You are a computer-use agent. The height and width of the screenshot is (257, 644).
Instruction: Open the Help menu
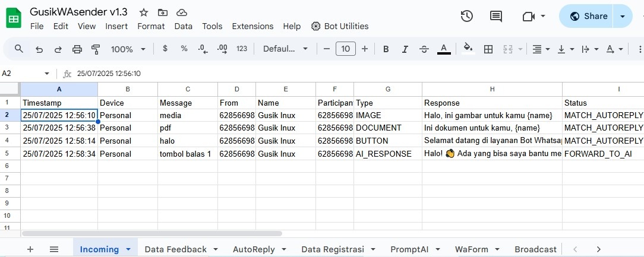(x=292, y=26)
